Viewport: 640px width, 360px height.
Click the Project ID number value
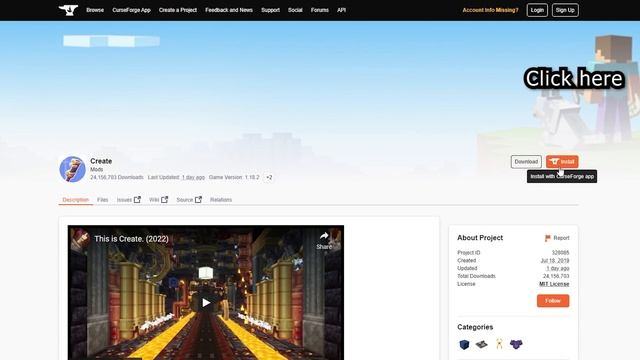tap(560, 253)
